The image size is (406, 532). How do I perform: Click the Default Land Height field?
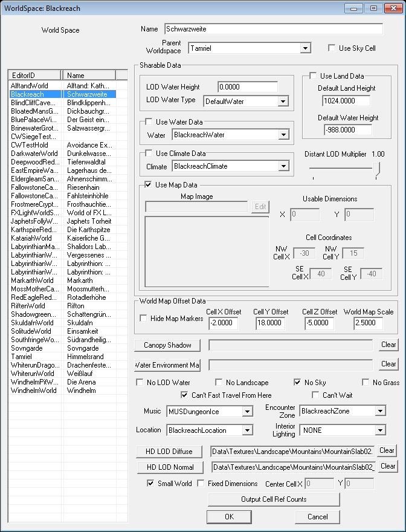tap(346, 101)
